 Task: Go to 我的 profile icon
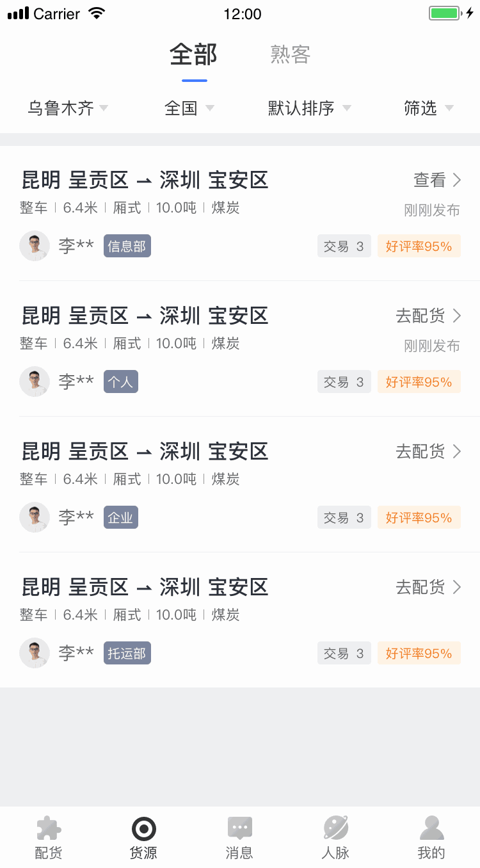431,829
